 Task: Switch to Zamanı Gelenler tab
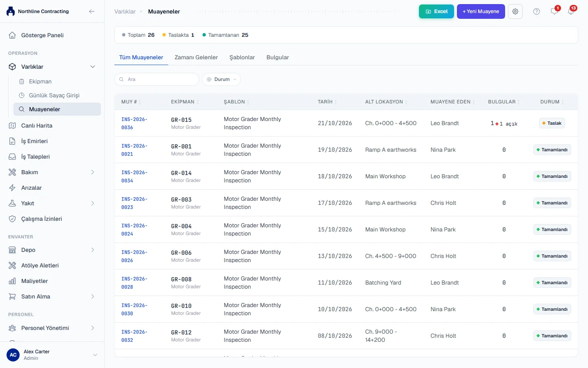[x=196, y=57]
